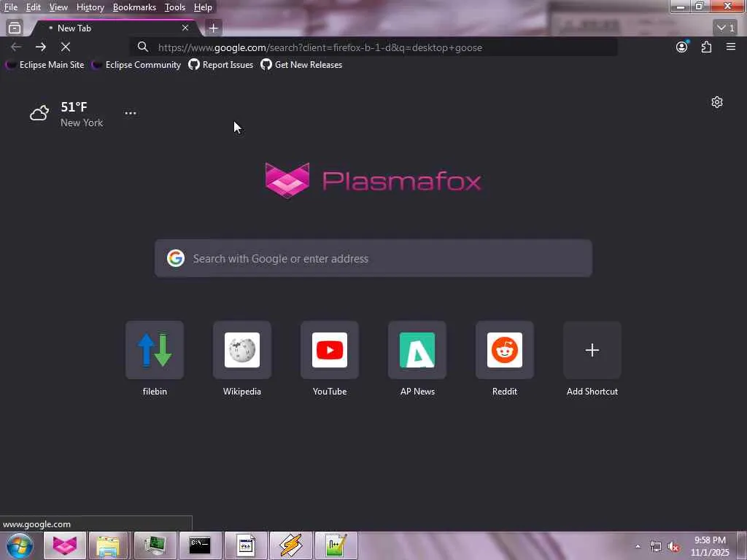Open the command prompt taskbar icon
Image resolution: width=747 pixels, height=560 pixels.
click(x=200, y=545)
